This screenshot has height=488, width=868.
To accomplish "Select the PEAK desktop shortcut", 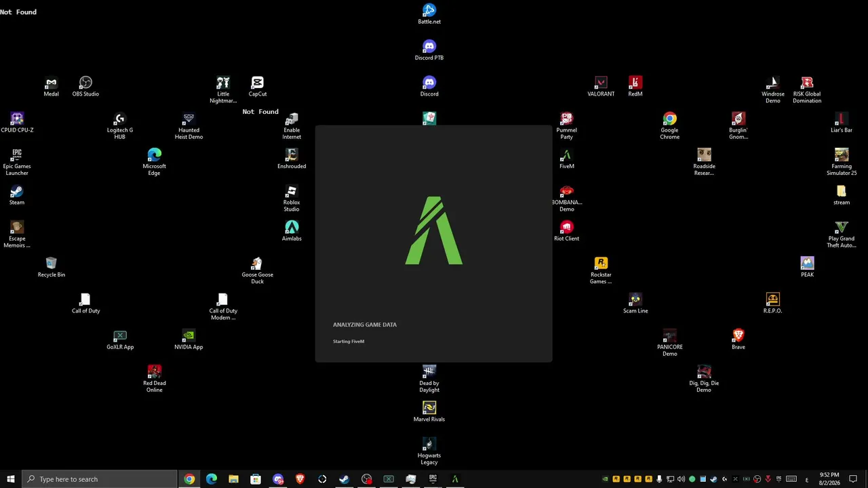I will 807,267.
